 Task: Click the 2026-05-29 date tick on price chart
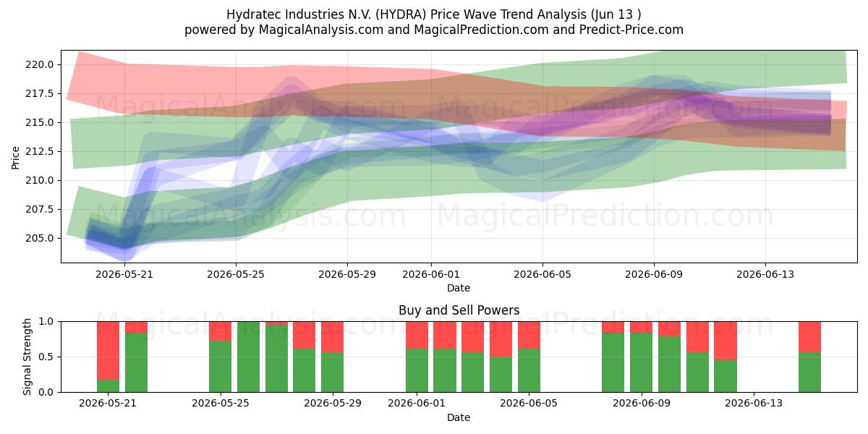[347, 274]
